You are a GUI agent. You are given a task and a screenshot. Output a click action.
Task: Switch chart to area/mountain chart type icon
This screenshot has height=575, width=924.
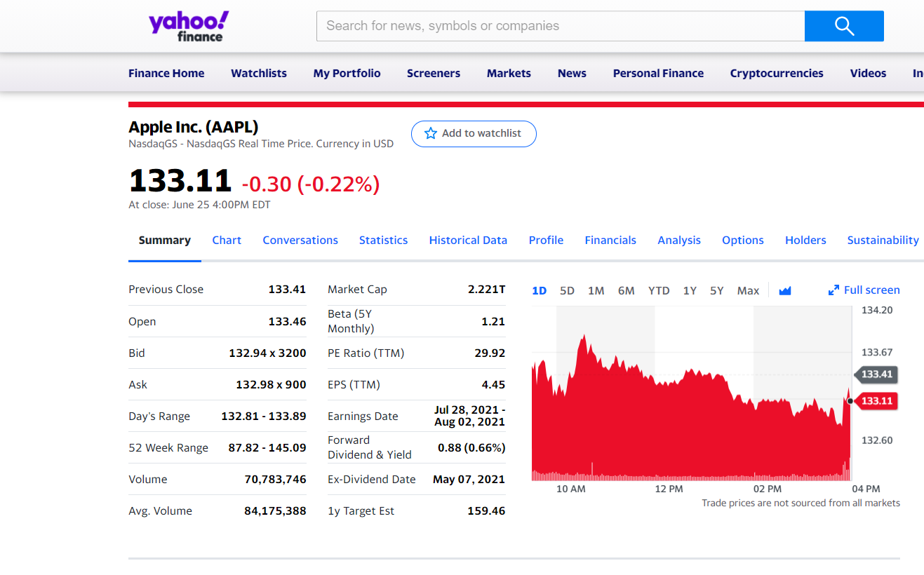pos(785,290)
